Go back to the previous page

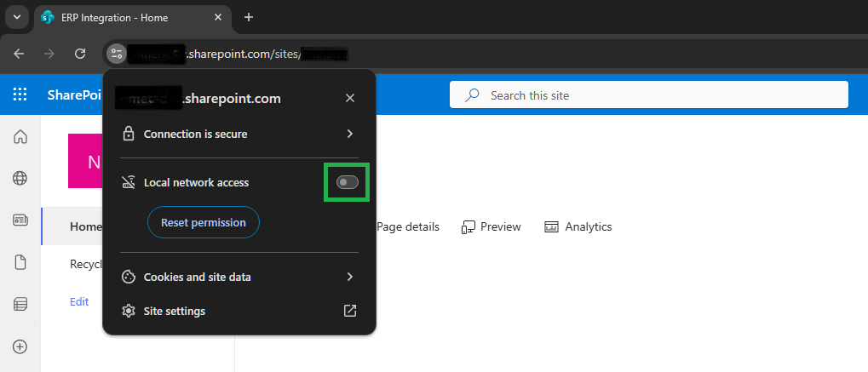pyautogui.click(x=19, y=54)
